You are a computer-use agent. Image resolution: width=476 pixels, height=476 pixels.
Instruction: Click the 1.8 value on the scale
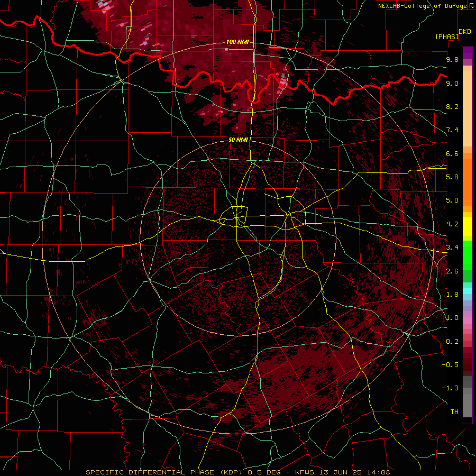(x=452, y=295)
